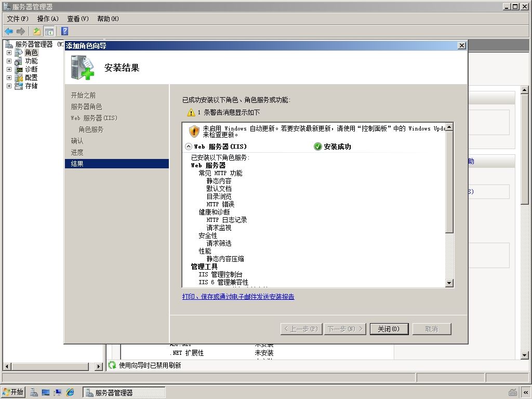Click the print, save or email installation report link
The image size is (532, 399).
point(238,297)
